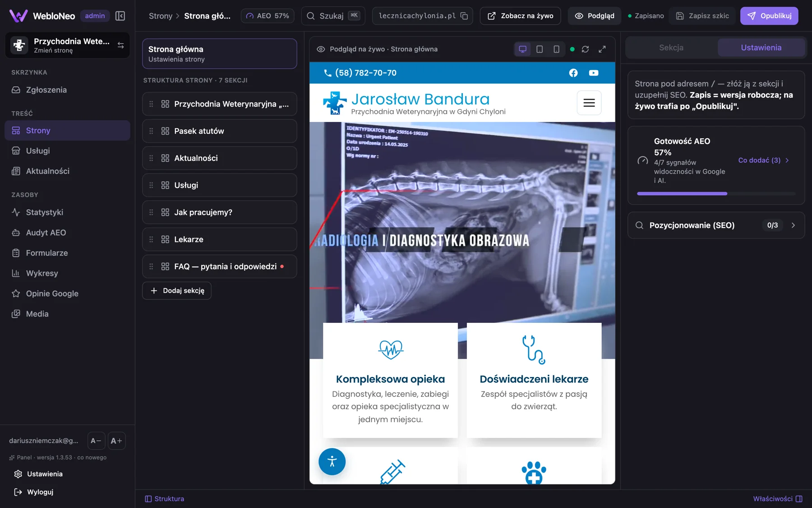
Task: Select FAQ — pytania i odpowiedzi section
Action: (220, 266)
